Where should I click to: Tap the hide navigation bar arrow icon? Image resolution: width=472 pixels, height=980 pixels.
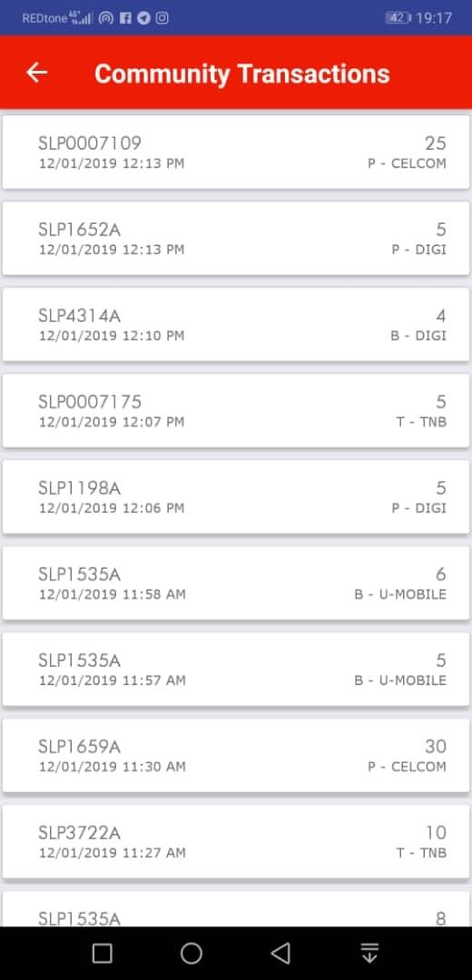pyautogui.click(x=369, y=953)
